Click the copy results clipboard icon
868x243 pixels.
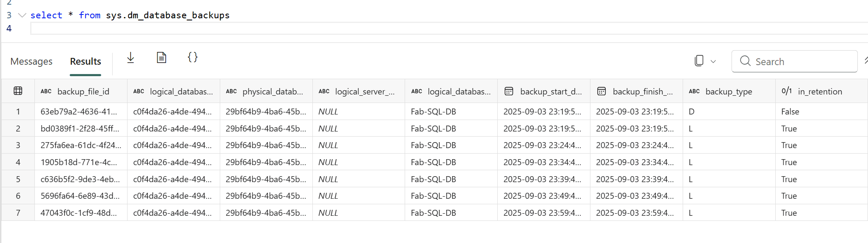(699, 61)
